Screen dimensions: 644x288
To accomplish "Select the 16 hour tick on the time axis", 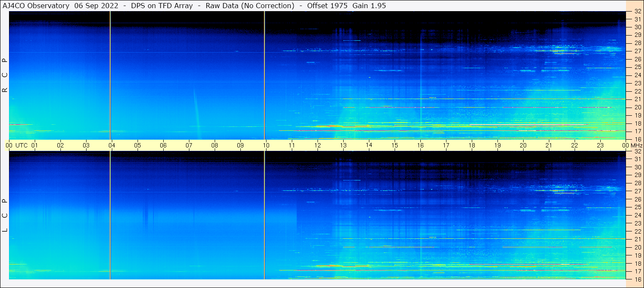I will 420,145.
